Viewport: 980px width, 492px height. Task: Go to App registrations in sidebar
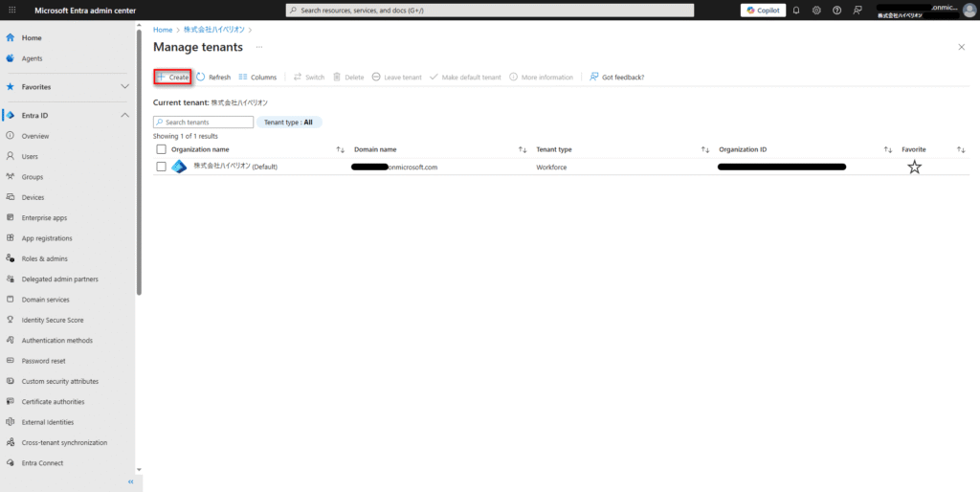pos(47,238)
